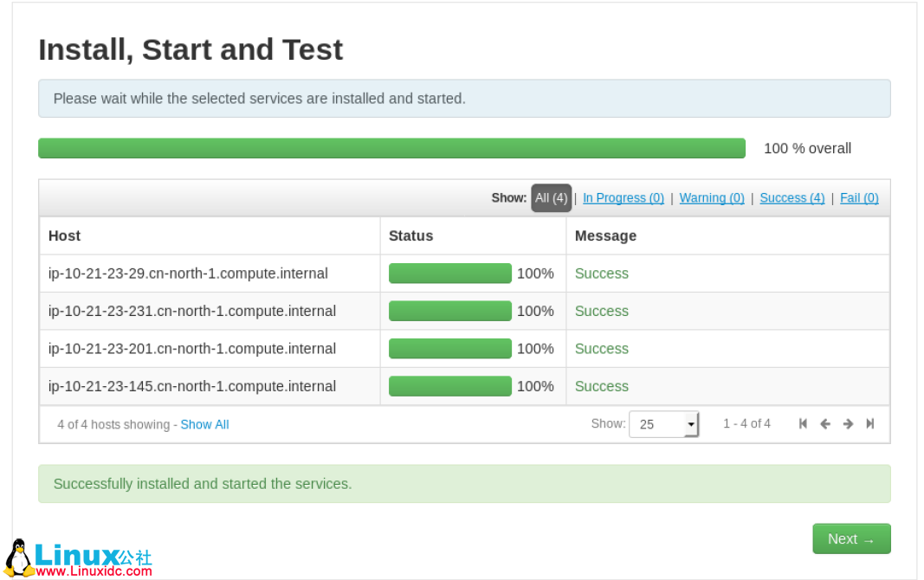Go to the first page of hosts
This screenshot has height=580, width=924.
[x=803, y=424]
